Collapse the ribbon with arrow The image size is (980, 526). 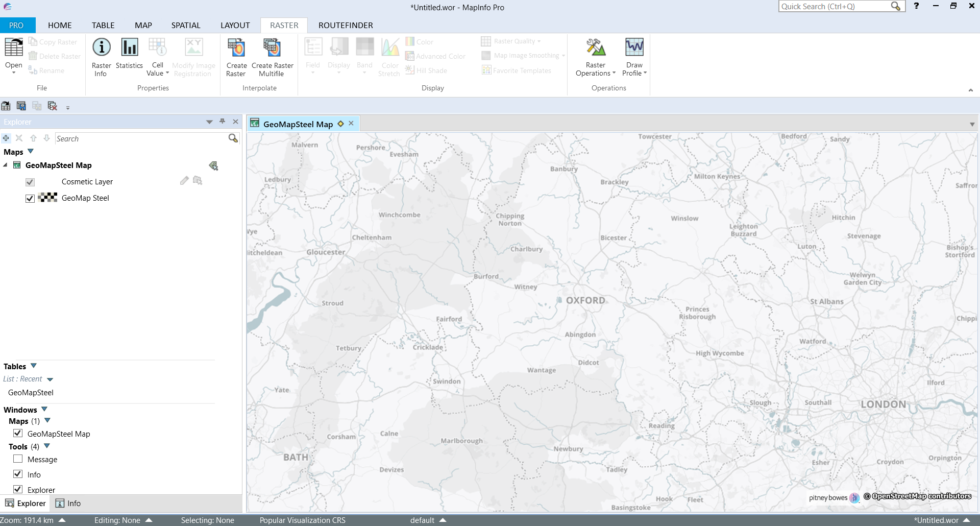click(971, 90)
